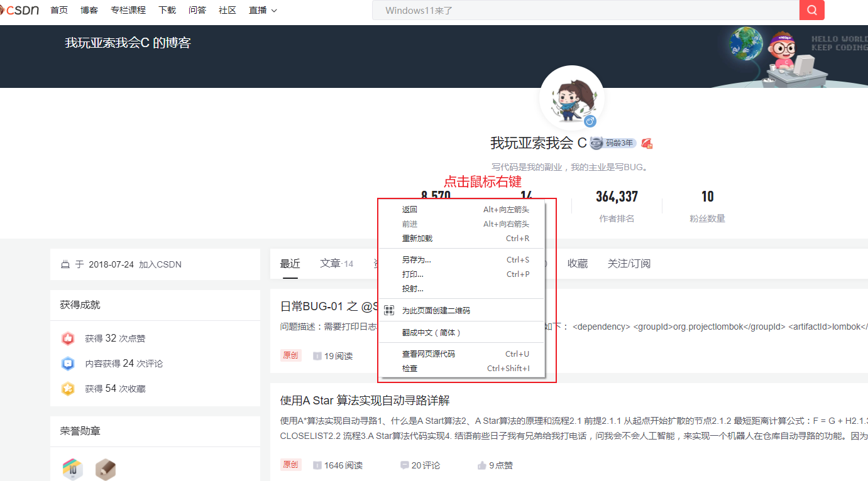
Task: Select 查看网页源代码 in context menu
Action: coord(462,354)
